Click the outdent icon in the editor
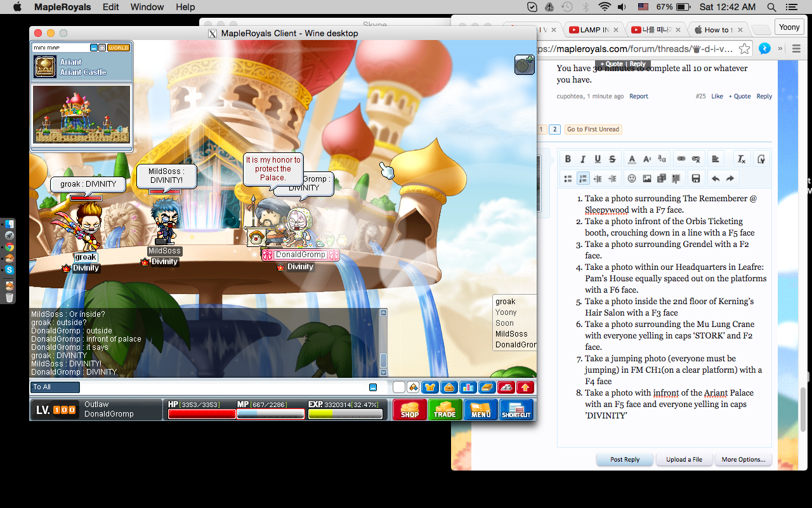Screen dimensions: 812x508 click(598, 178)
